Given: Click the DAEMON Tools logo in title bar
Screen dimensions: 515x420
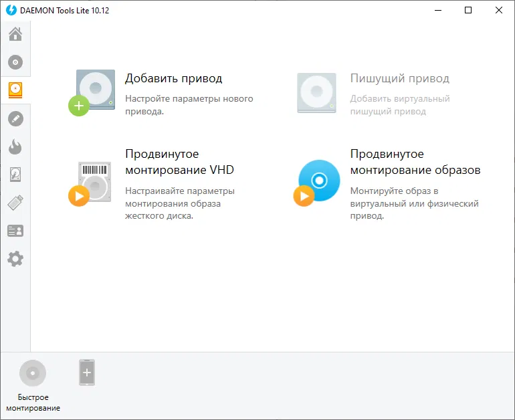Looking at the screenshot, I should tap(11, 10).
